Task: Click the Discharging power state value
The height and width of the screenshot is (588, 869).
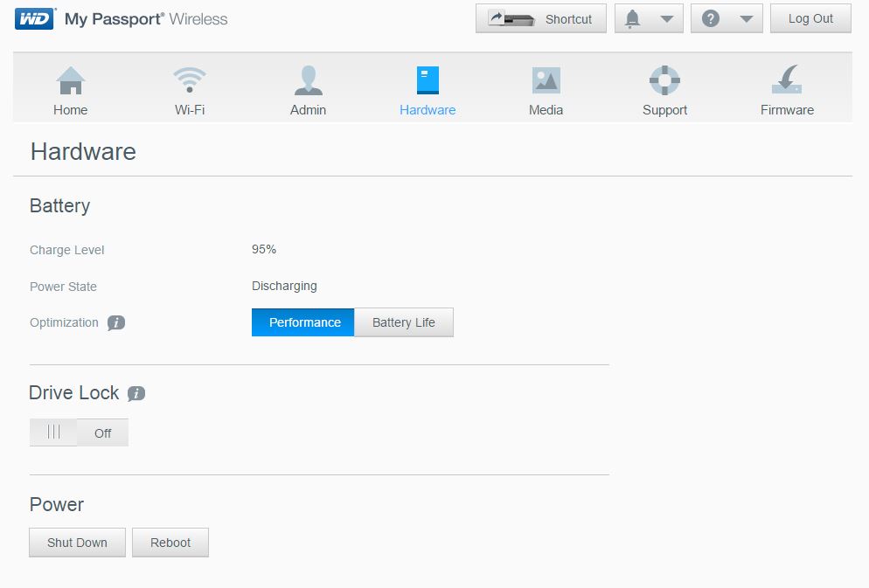Action: [x=284, y=287]
